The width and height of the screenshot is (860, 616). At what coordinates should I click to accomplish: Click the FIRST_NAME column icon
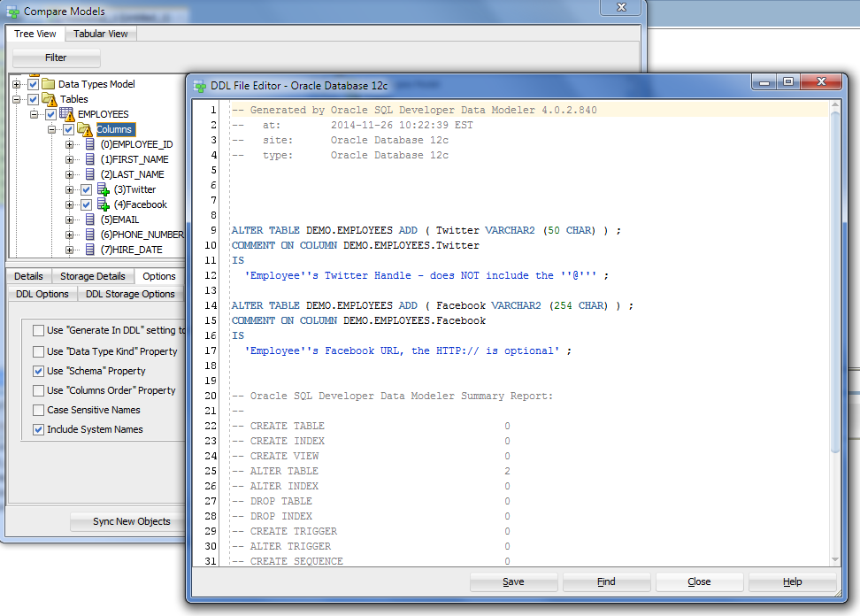coord(90,159)
